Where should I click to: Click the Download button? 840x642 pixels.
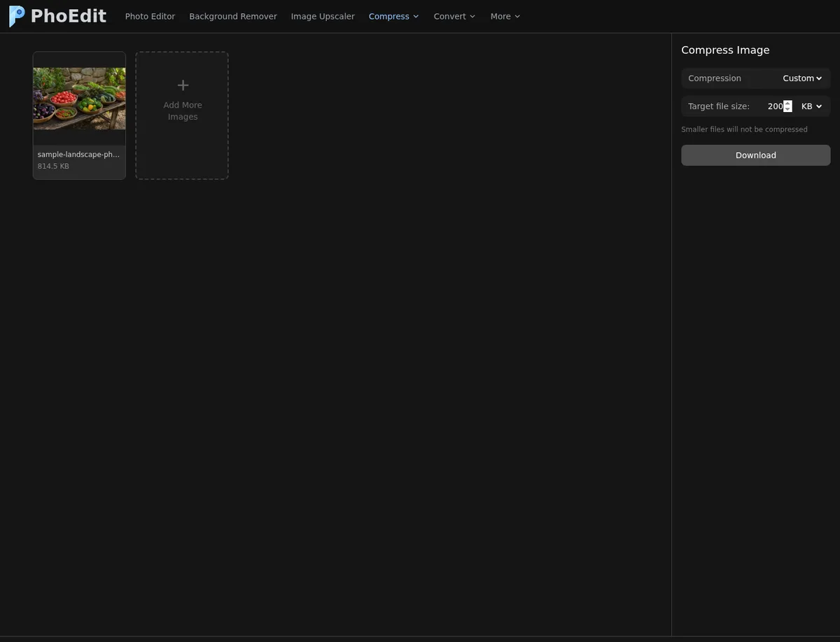click(756, 155)
